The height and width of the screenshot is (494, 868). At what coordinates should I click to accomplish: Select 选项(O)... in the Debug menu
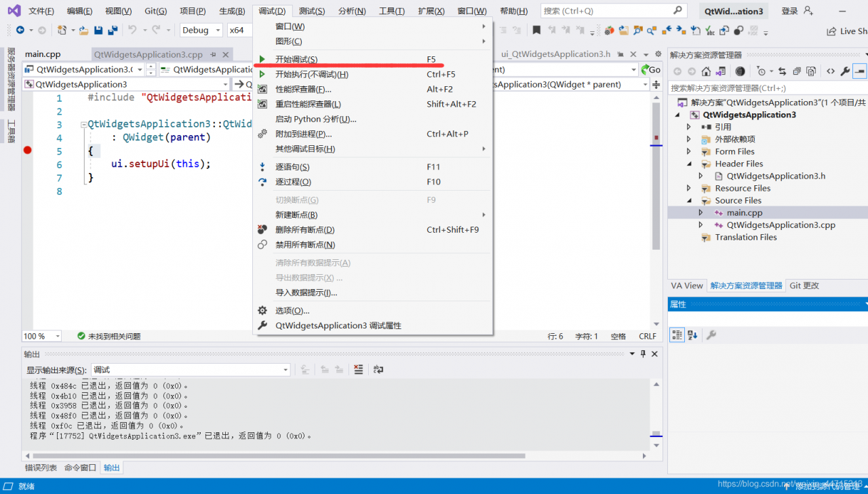coord(372,310)
